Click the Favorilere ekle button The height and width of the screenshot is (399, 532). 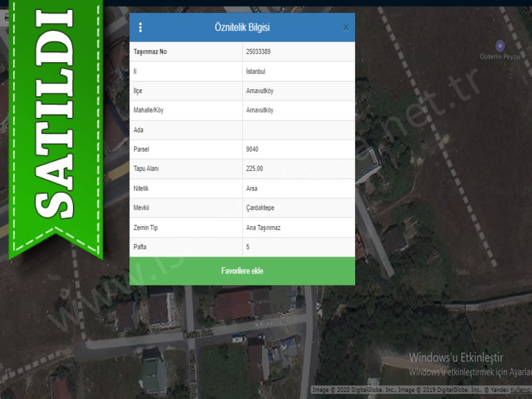(x=242, y=271)
